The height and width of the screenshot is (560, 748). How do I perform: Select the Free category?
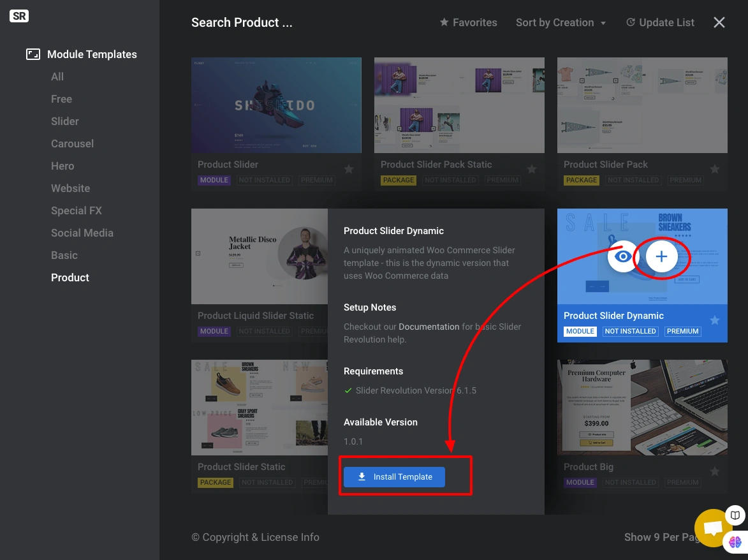[62, 99]
